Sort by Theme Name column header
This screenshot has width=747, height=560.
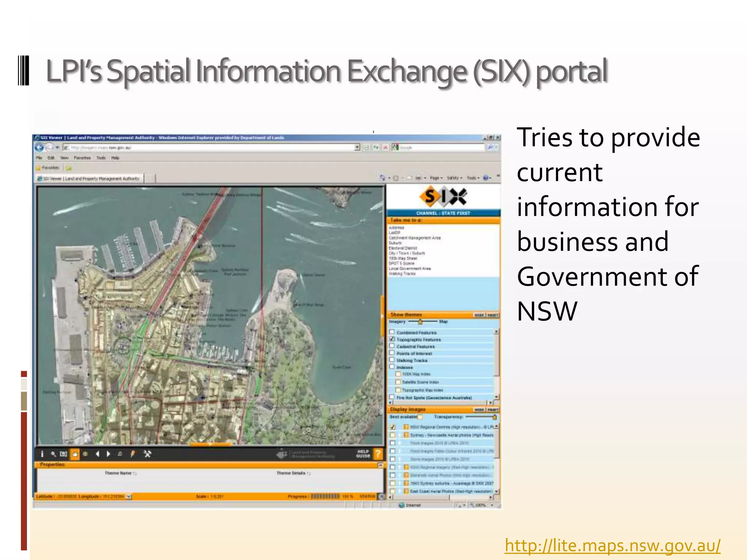[x=120, y=473]
